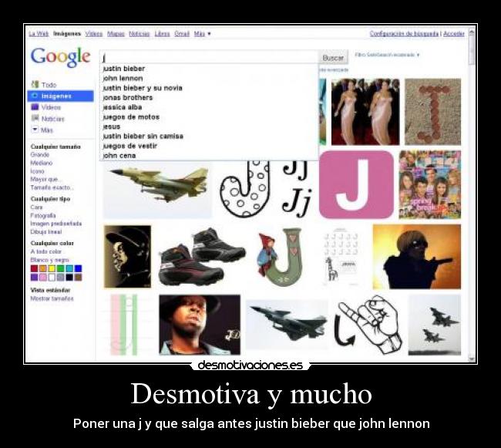Open the sign-language hand J thumbnail

(x=368, y=325)
